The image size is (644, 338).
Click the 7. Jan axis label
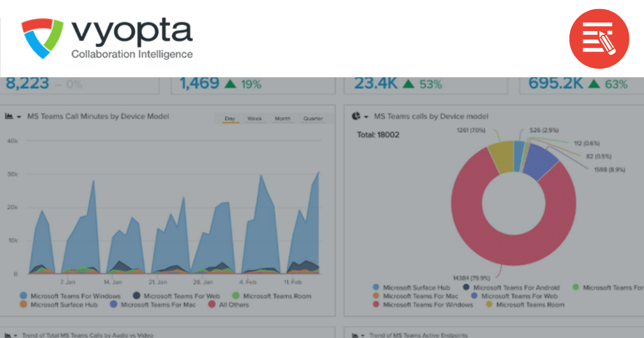tap(68, 282)
